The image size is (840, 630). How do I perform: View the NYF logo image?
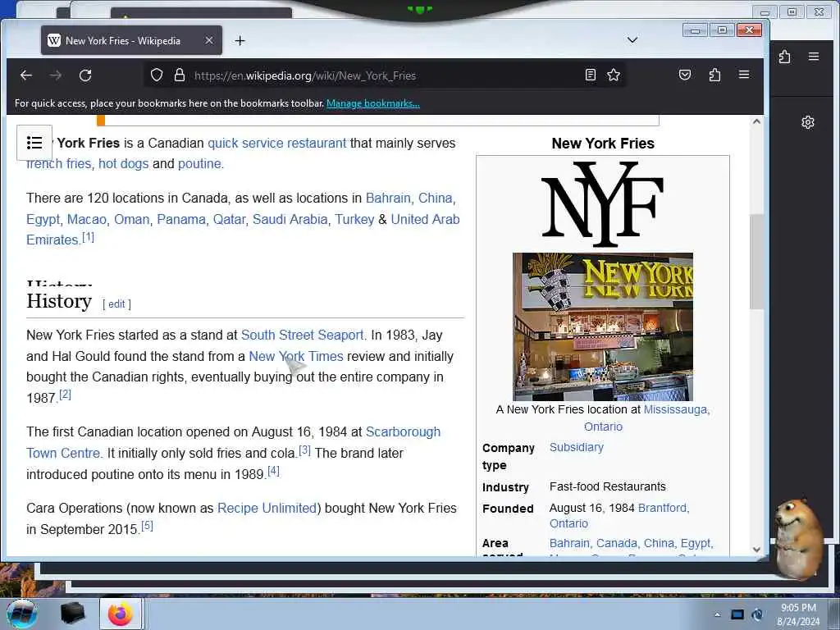[x=603, y=203]
